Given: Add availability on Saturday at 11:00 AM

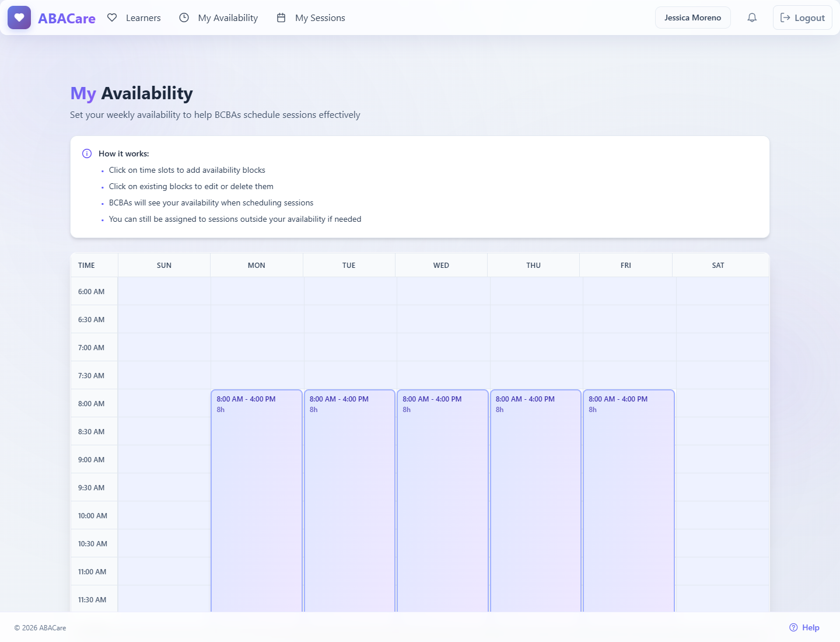Looking at the screenshot, I should pyautogui.click(x=723, y=571).
